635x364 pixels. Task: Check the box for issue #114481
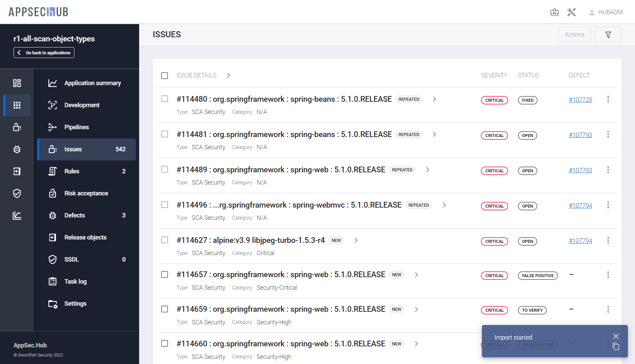point(165,134)
